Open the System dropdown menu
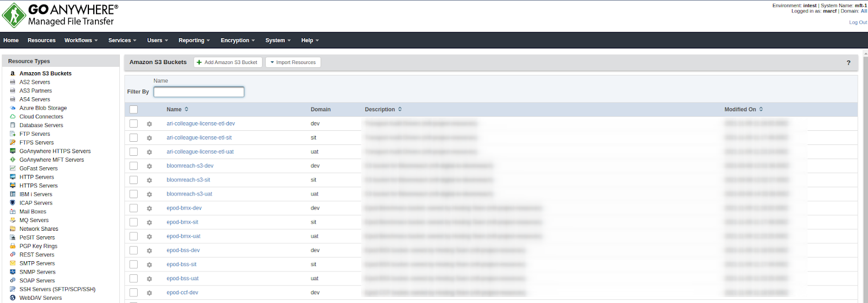Screen dimensions: 868x303 click(x=278, y=40)
